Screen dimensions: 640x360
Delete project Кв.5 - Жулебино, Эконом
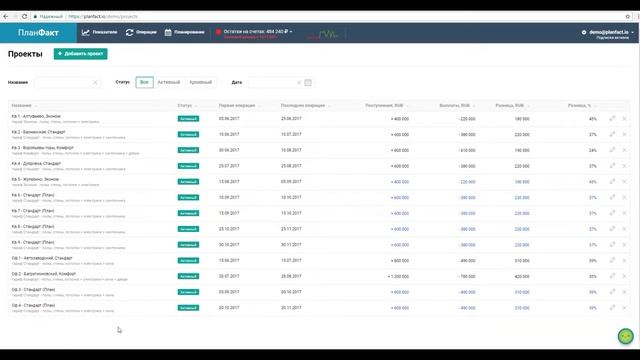[x=624, y=182]
